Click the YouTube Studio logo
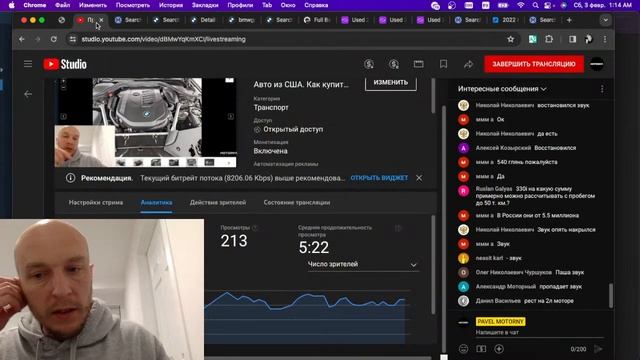 (x=65, y=64)
